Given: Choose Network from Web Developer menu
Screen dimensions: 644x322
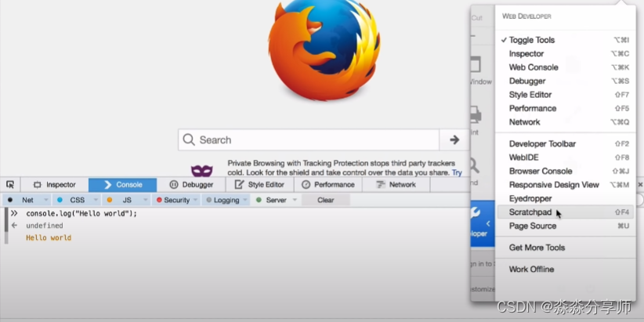Looking at the screenshot, I should (x=565, y=122).
